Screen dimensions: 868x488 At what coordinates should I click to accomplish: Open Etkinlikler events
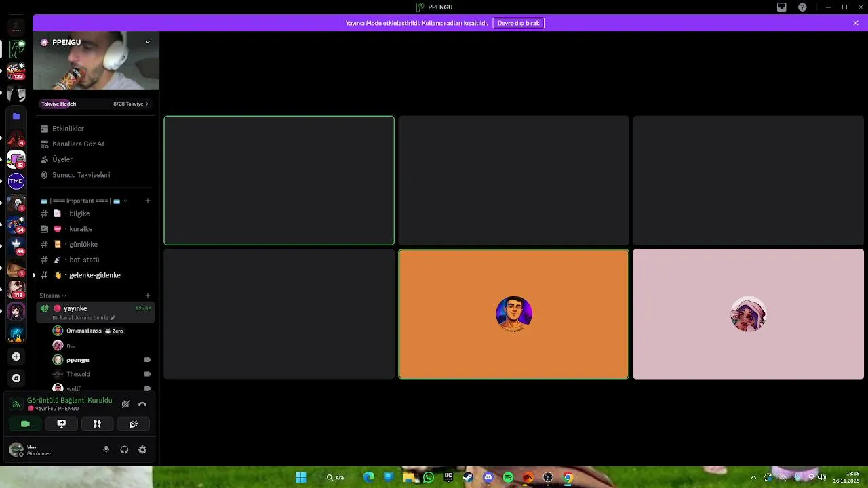95,129
